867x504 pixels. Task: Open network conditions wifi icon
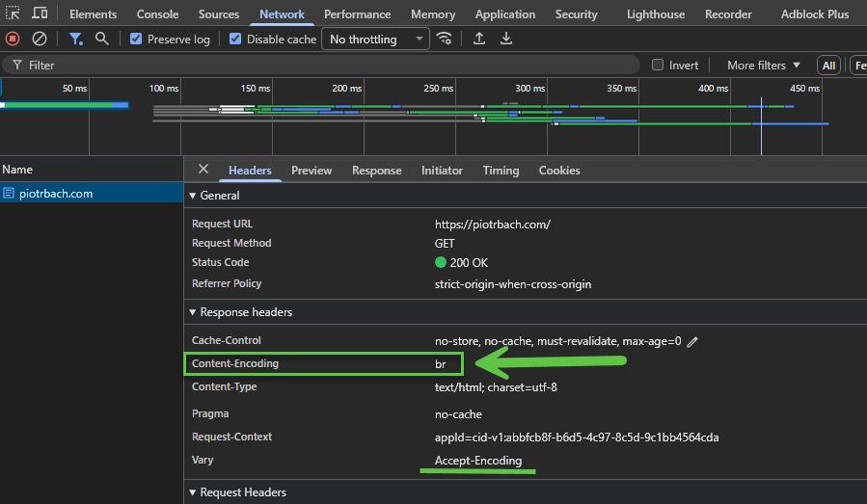[444, 39]
